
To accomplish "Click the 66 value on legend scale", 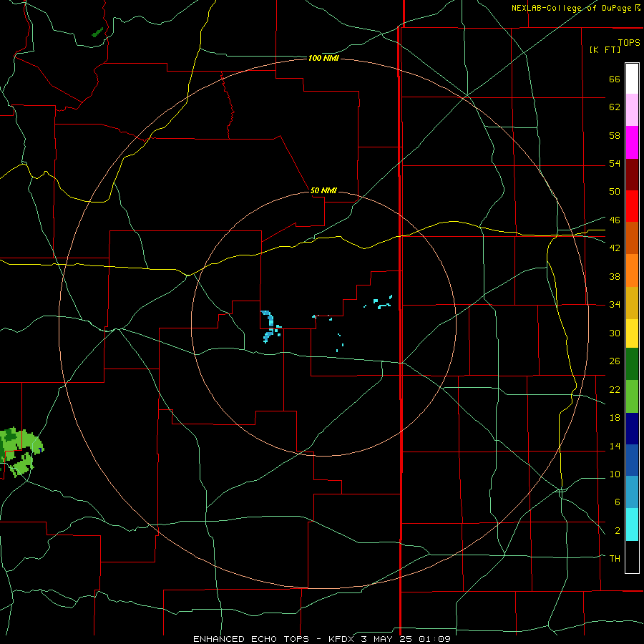I will (615, 79).
